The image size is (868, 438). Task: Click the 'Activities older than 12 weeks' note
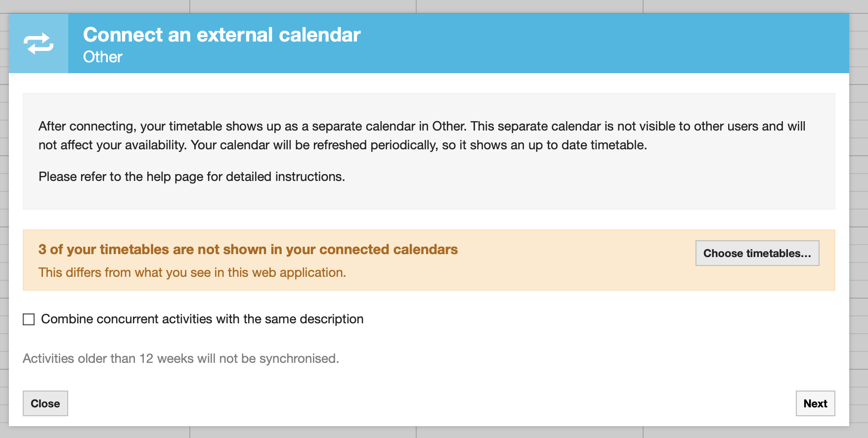point(180,358)
